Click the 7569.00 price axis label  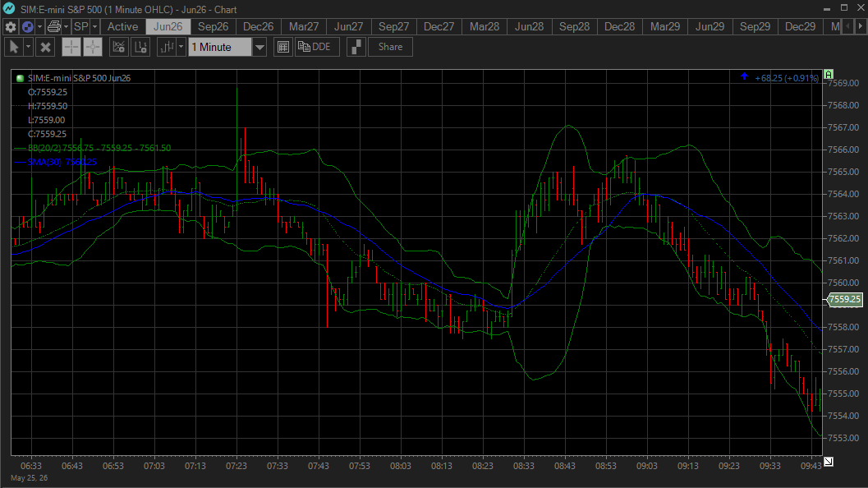pyautogui.click(x=843, y=83)
